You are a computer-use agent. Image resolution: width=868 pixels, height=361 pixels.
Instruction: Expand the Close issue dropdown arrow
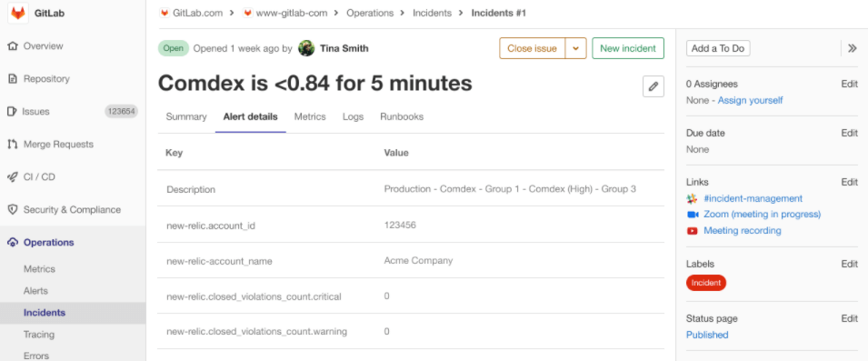click(575, 48)
